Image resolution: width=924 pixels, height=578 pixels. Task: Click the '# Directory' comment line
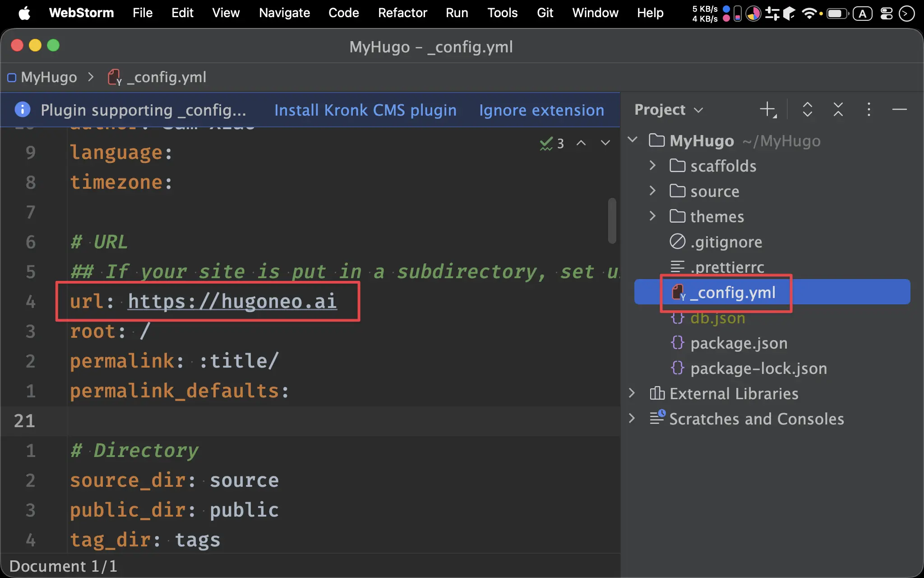tap(134, 450)
